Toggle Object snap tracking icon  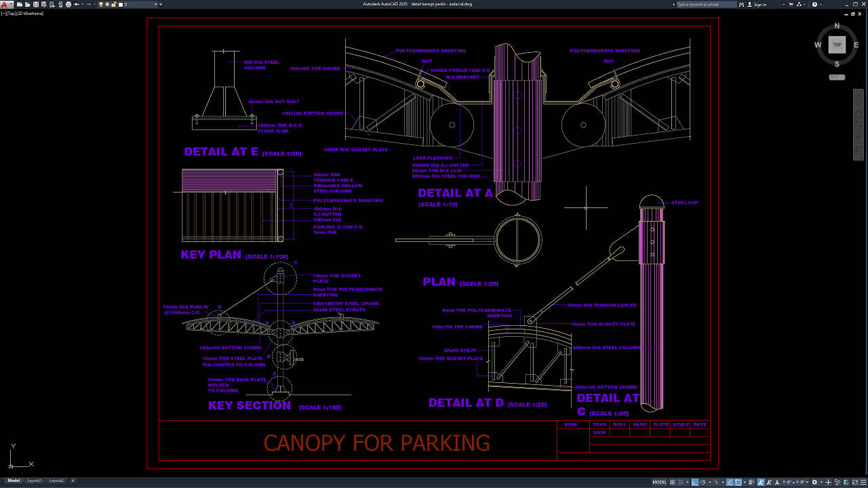(x=730, y=482)
